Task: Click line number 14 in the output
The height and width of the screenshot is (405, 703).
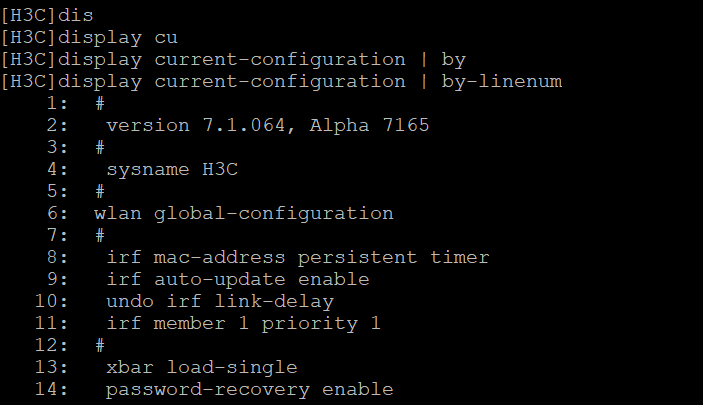Action: 51,389
